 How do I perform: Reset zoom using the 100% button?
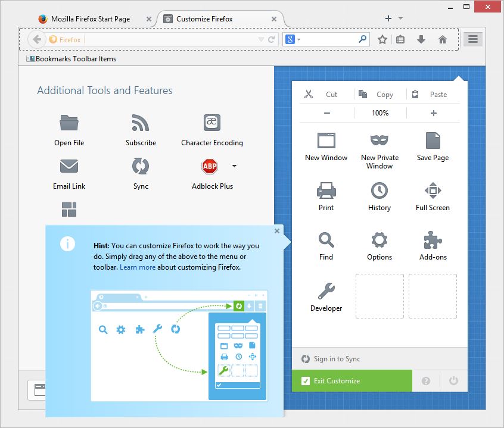[x=380, y=113]
